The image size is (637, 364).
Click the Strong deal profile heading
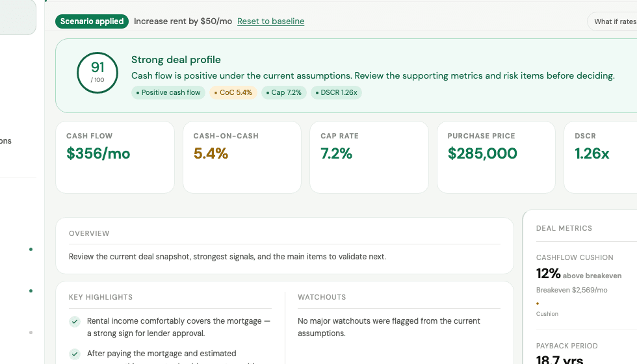coord(176,60)
